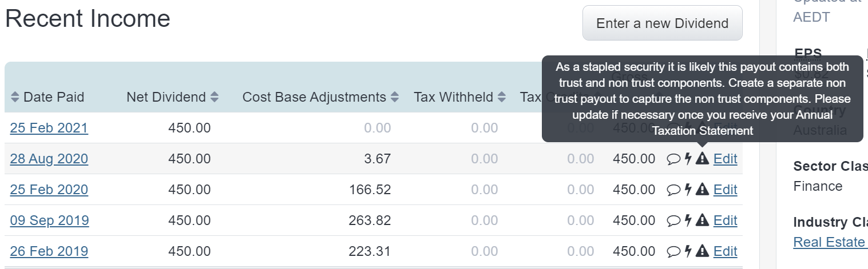Viewport: 868px width, 269px height.
Task: Open the Real Estate industry classification link
Action: coord(830,242)
